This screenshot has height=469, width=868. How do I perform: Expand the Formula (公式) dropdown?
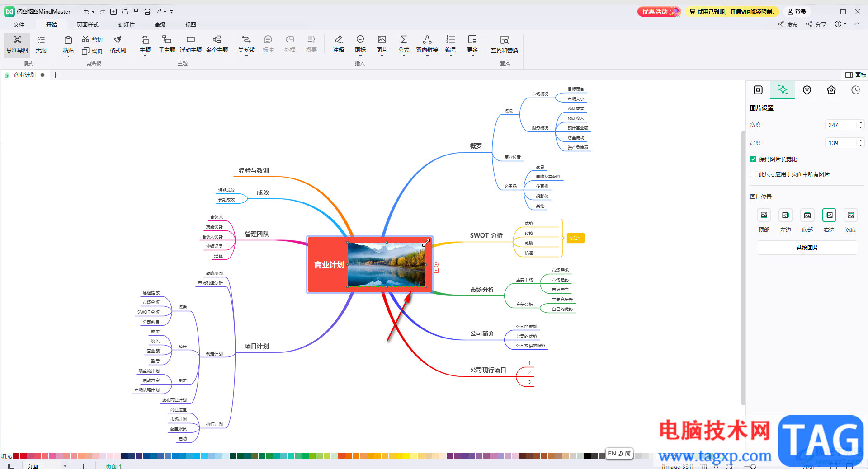click(x=404, y=56)
